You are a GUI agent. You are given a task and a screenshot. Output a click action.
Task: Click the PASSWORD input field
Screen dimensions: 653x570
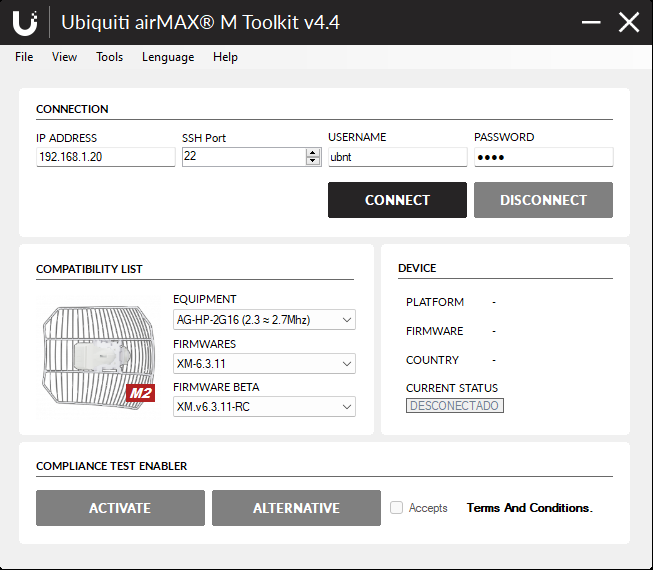click(543, 157)
